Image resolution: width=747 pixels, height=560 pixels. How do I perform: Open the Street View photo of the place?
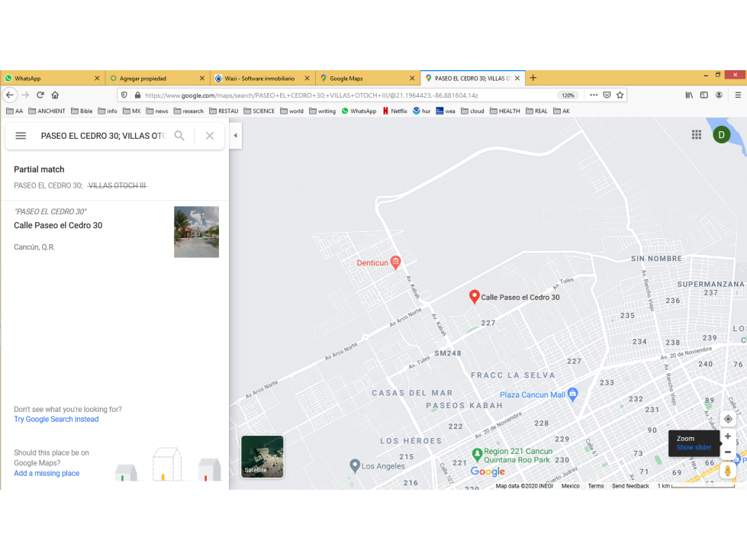pyautogui.click(x=196, y=232)
